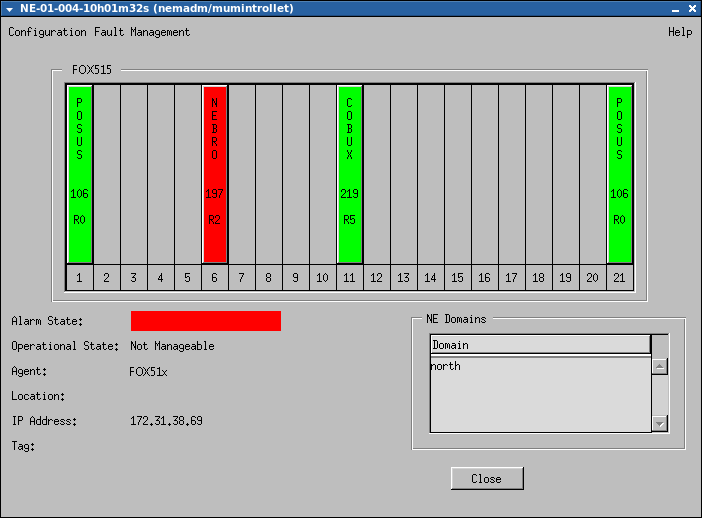Open the window menu in title bar
Screen dimensions: 702x518
tap(9, 8)
